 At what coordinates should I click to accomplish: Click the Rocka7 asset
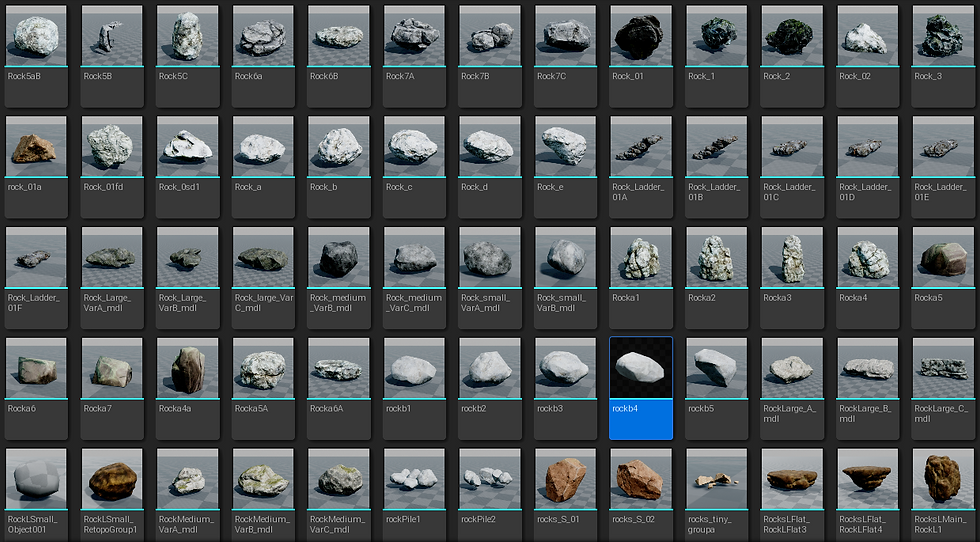coord(112,388)
